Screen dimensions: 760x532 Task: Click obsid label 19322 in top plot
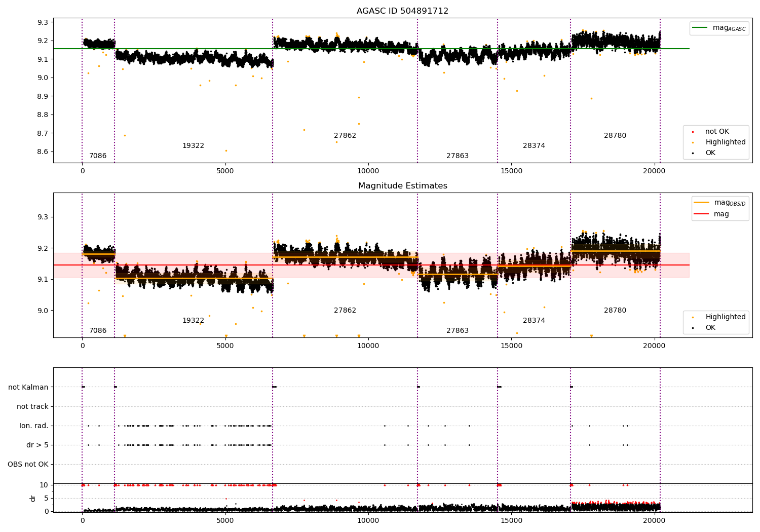[193, 146]
